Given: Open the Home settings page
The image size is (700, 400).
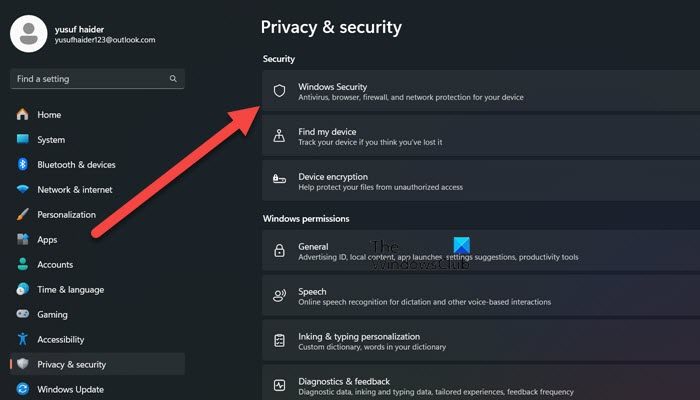Looking at the screenshot, I should [49, 115].
